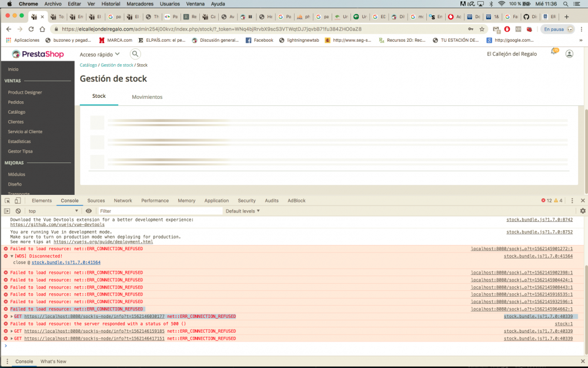588x368 pixels.
Task: Open the Wi-Fi status menu
Action: 502,4
